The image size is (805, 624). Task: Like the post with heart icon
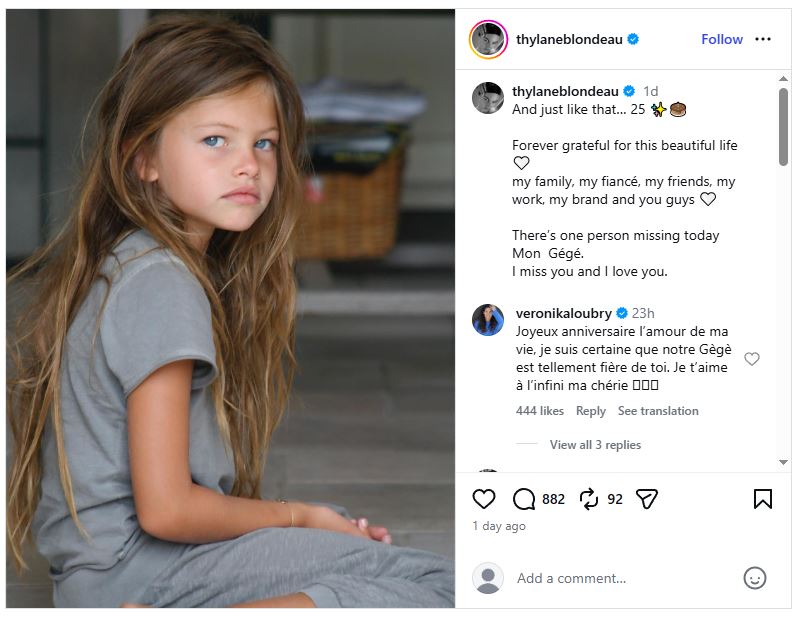point(484,499)
